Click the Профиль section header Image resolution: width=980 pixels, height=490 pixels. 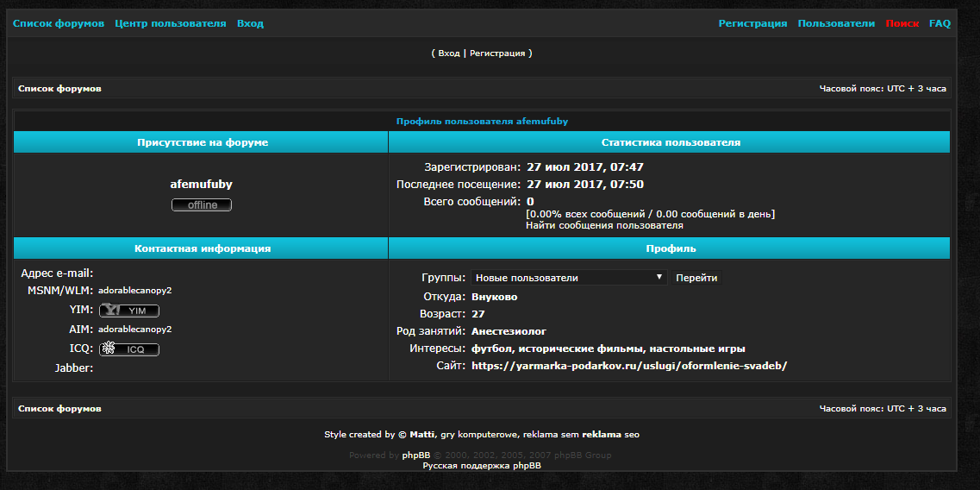(671, 248)
